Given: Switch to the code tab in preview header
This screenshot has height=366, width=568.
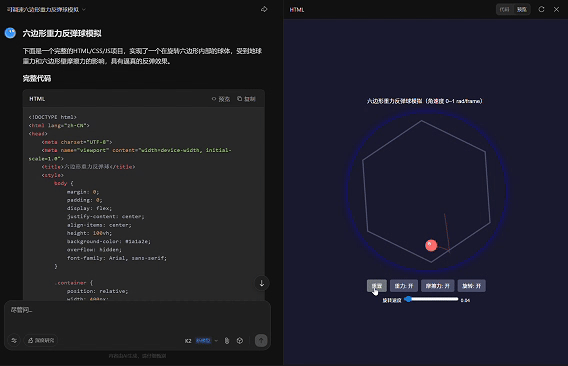Looking at the screenshot, I should coord(505,9).
